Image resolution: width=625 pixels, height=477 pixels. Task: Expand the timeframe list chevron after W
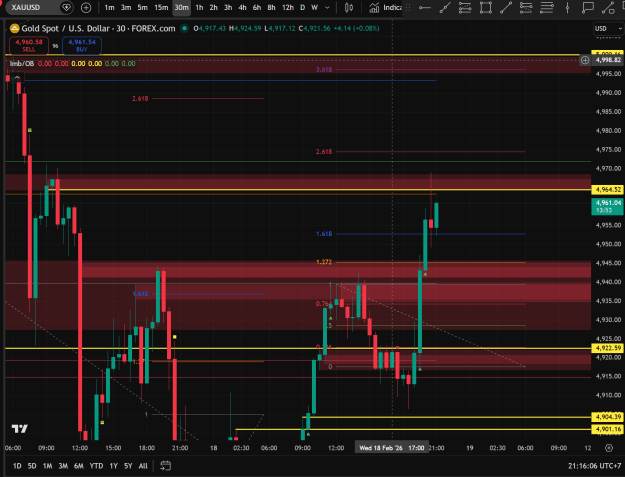pyautogui.click(x=327, y=8)
